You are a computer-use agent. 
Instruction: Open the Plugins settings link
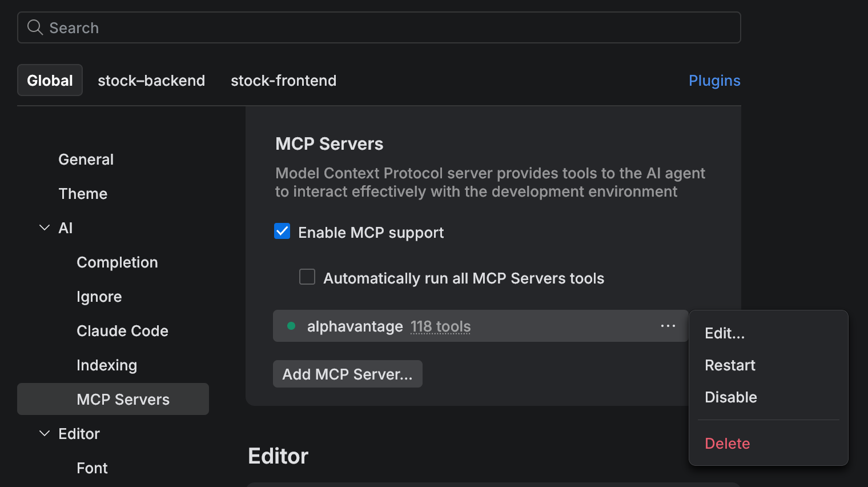pyautogui.click(x=714, y=80)
